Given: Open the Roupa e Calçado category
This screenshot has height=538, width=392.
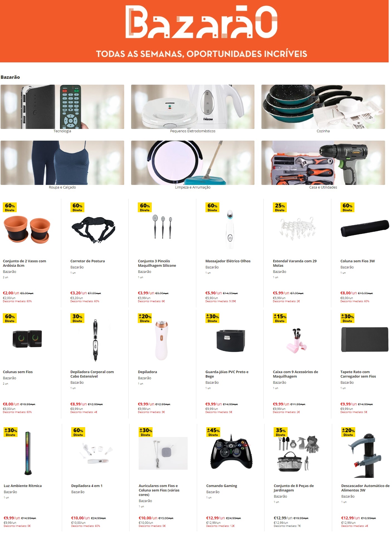Looking at the screenshot, I should tap(62, 163).
